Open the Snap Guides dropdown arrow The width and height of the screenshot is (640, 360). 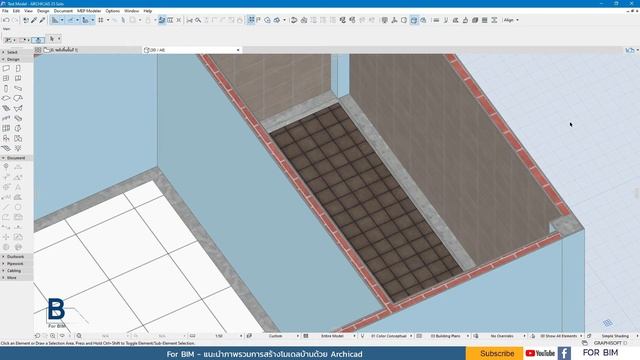click(77, 20)
